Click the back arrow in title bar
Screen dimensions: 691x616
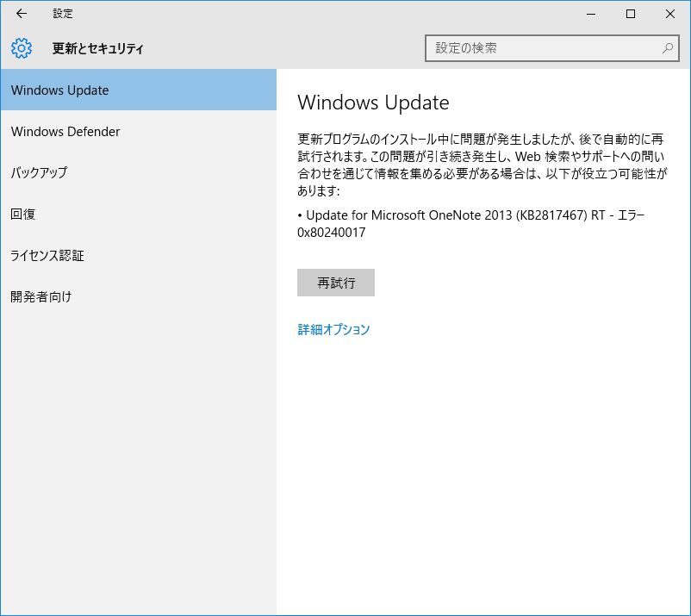pos(22,14)
